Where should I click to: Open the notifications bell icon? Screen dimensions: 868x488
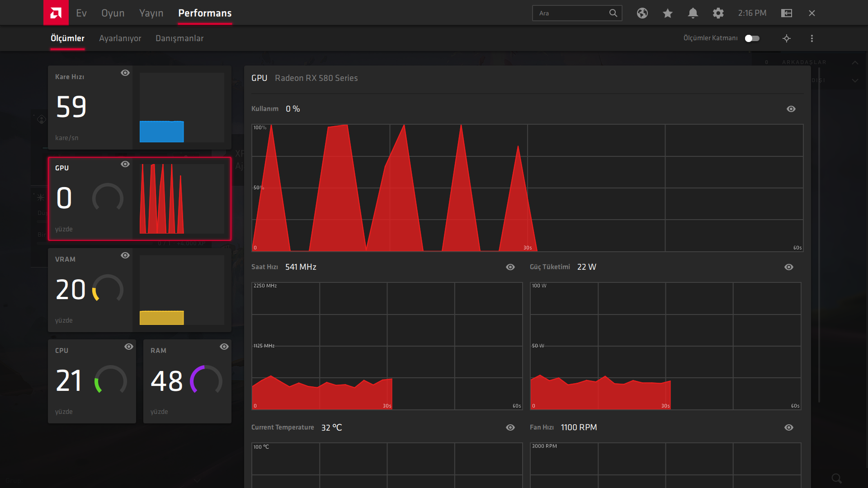click(693, 13)
